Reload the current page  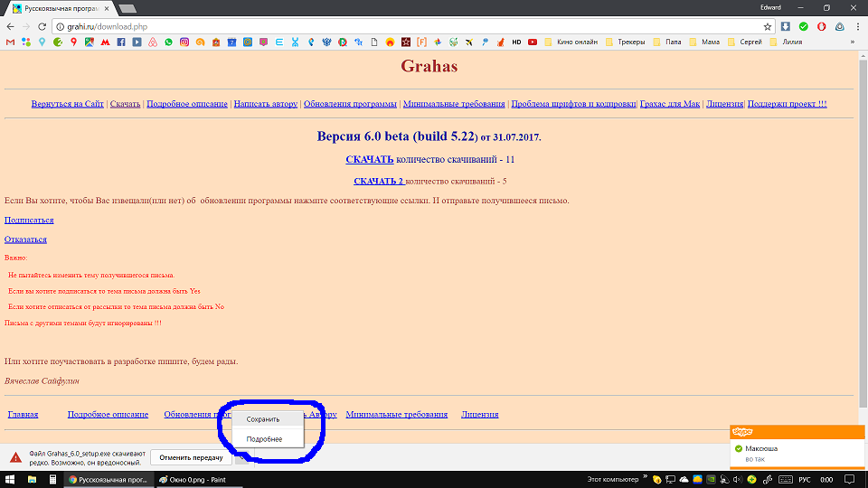point(42,26)
